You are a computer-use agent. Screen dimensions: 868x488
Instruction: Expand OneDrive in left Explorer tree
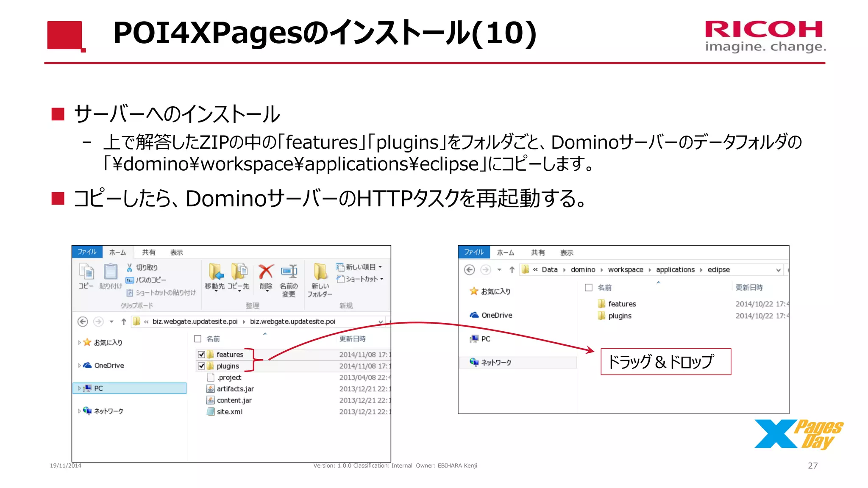coord(79,366)
